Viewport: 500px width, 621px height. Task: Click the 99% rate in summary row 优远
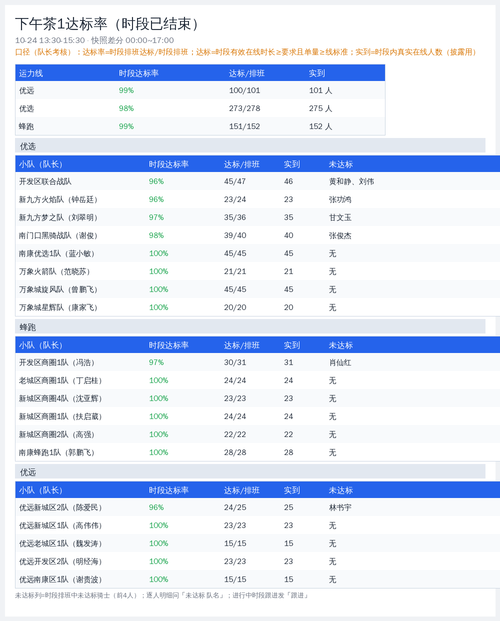[x=126, y=90]
